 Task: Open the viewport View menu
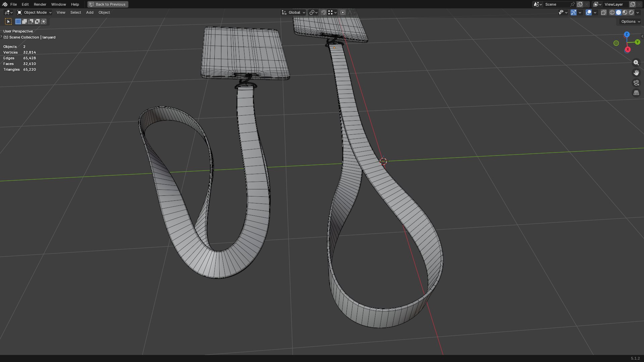pyautogui.click(x=61, y=12)
